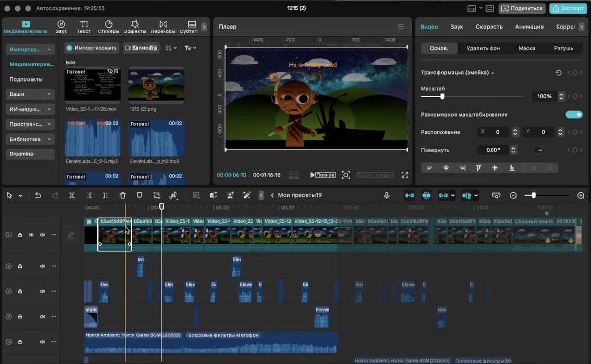This screenshot has width=591, height=364.
Task: Align clip to vertical center icon
Action: [495, 168]
